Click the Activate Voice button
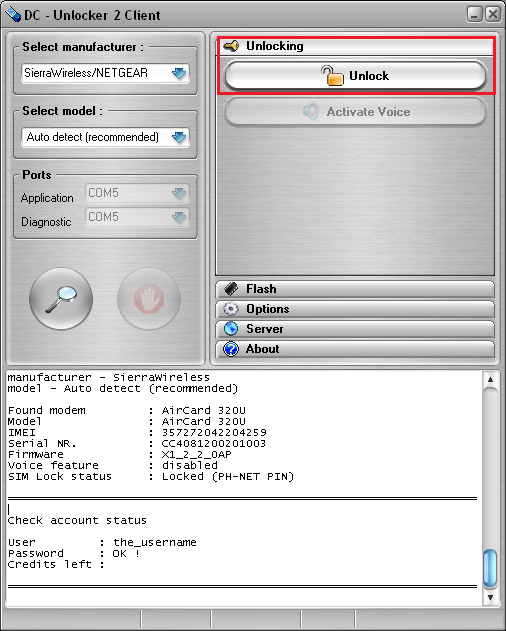Image resolution: width=506 pixels, height=631 pixels. [355, 111]
